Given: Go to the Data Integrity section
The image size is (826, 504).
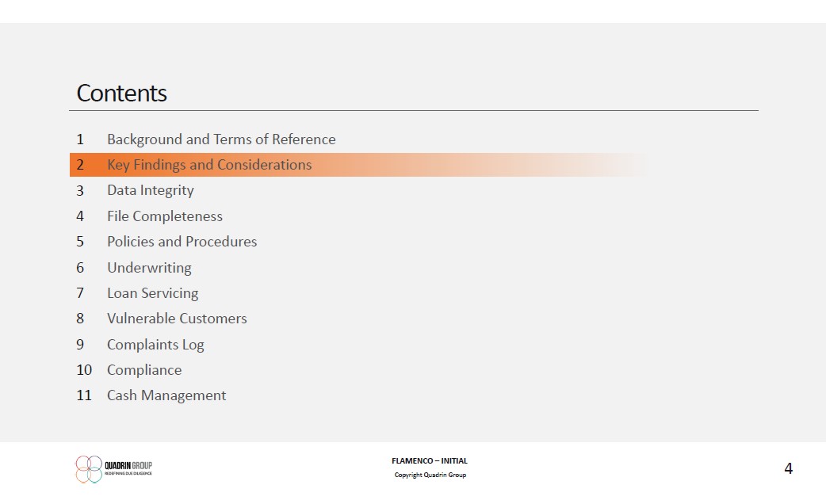Looking at the screenshot, I should coord(150,190).
